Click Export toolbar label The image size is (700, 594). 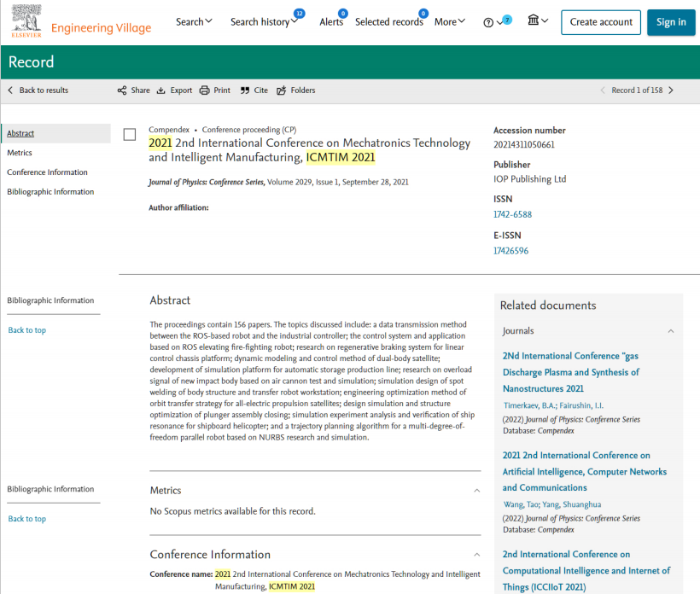point(181,90)
